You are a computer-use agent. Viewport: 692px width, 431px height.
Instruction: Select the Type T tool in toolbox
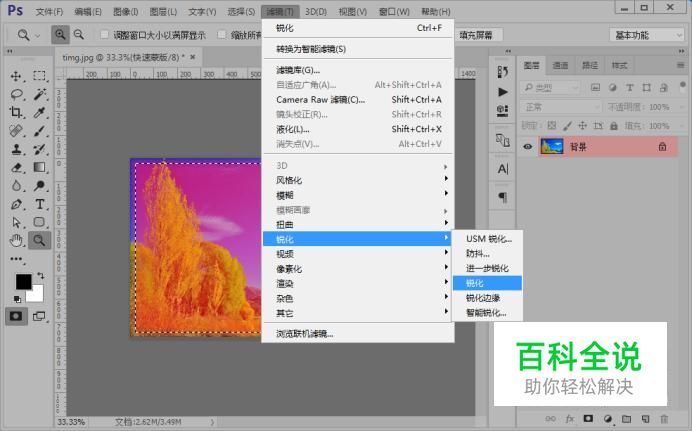[39, 204]
